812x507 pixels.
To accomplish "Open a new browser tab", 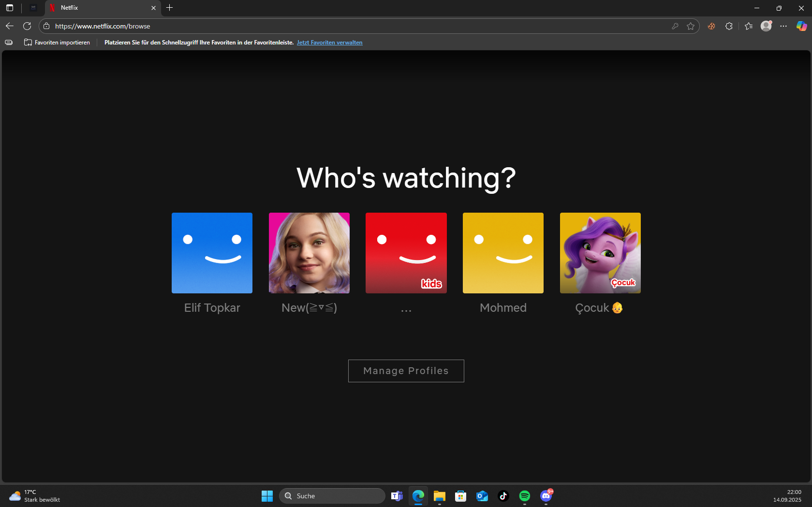I will point(169,8).
